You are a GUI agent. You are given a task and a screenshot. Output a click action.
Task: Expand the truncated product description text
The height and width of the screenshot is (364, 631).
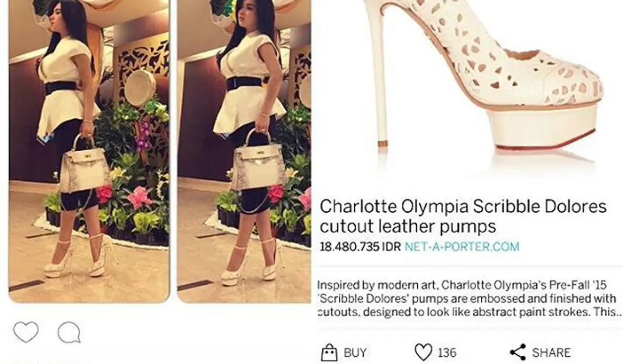click(x=470, y=298)
